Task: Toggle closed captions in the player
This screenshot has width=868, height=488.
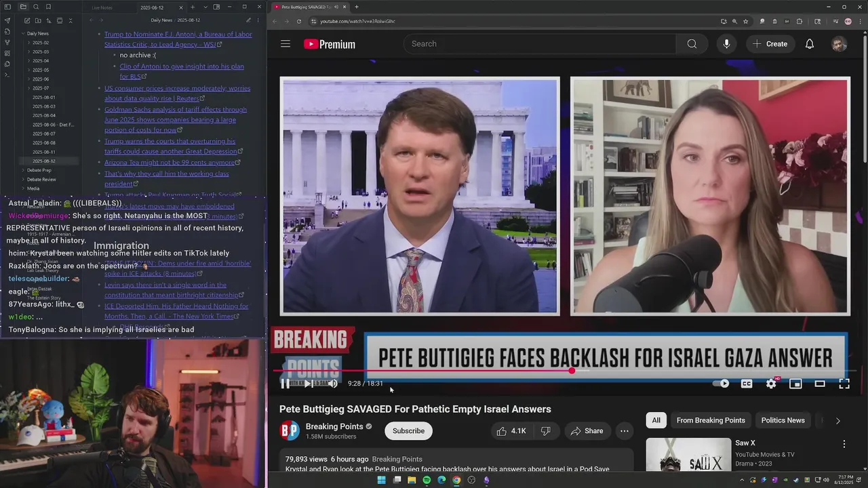Action: click(x=747, y=384)
